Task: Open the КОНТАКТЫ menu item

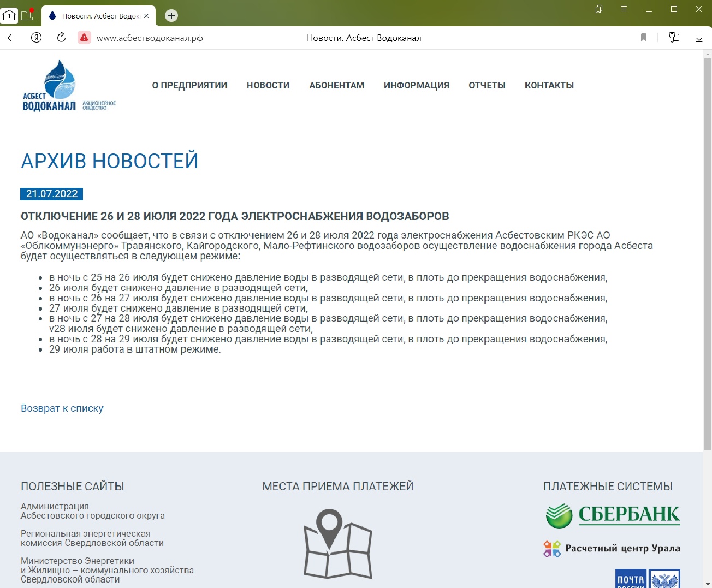Action: click(x=549, y=85)
